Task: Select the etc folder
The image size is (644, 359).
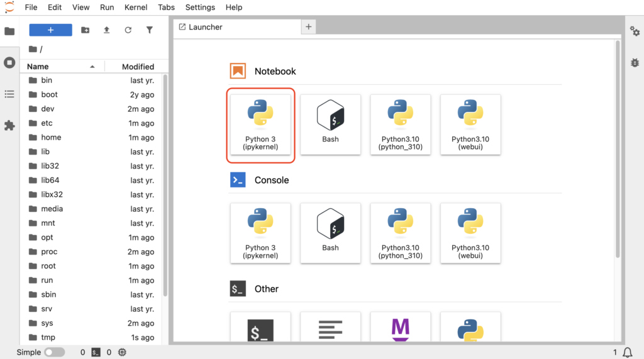Action: click(x=92, y=123)
